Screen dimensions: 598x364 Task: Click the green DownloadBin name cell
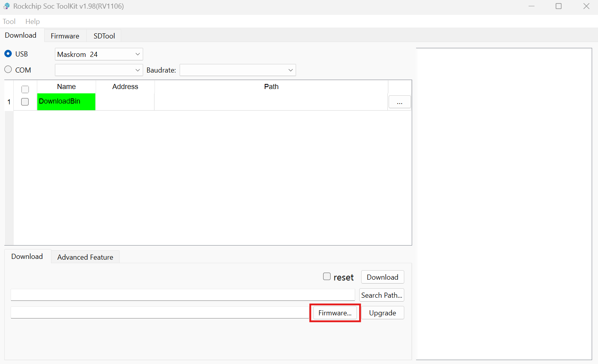66,102
